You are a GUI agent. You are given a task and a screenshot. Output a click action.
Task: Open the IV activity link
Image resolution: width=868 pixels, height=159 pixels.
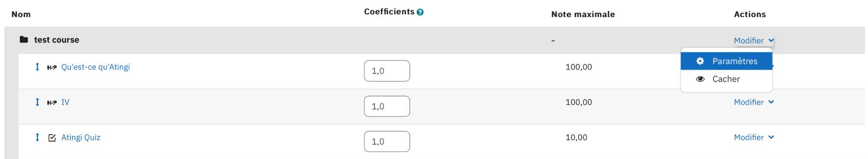click(x=65, y=102)
